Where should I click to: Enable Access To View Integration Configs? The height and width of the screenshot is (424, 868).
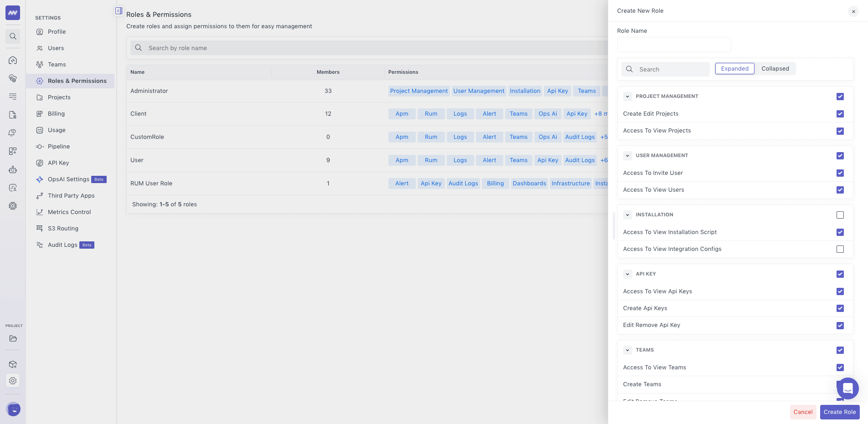840,249
